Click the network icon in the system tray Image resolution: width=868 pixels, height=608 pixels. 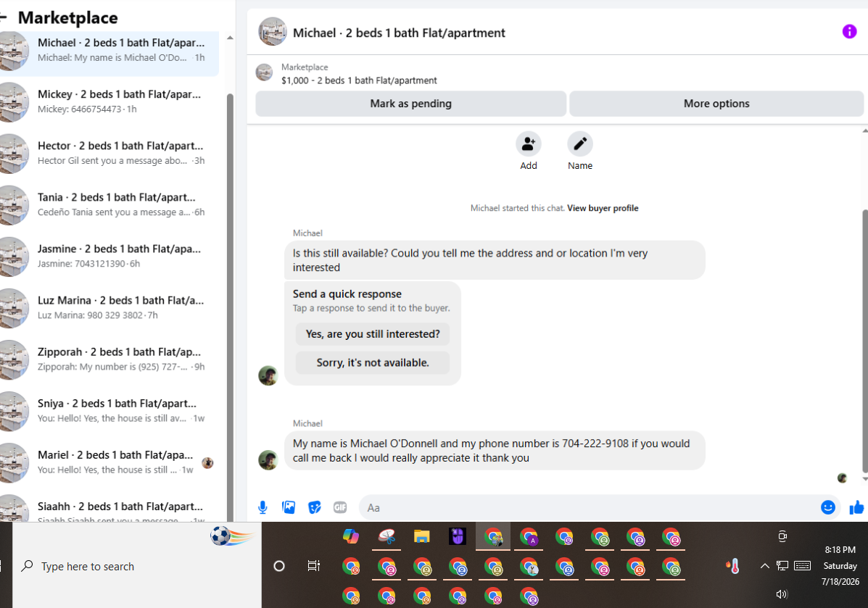tap(782, 565)
